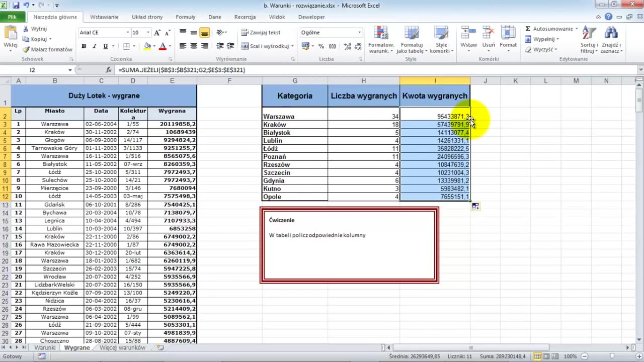Open the Warunki worksheet tab

click(45, 347)
